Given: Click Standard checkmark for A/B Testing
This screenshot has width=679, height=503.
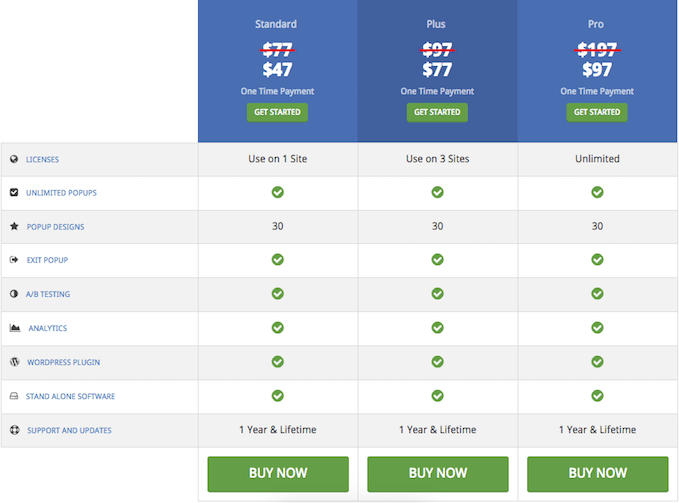Looking at the screenshot, I should 278,293.
